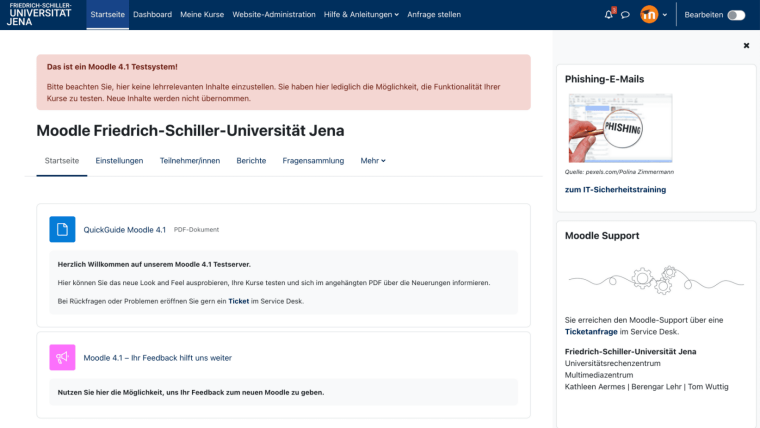Image resolution: width=760 pixels, height=428 pixels.
Task: Open Anfrage stellen in top navigation
Action: (x=434, y=15)
